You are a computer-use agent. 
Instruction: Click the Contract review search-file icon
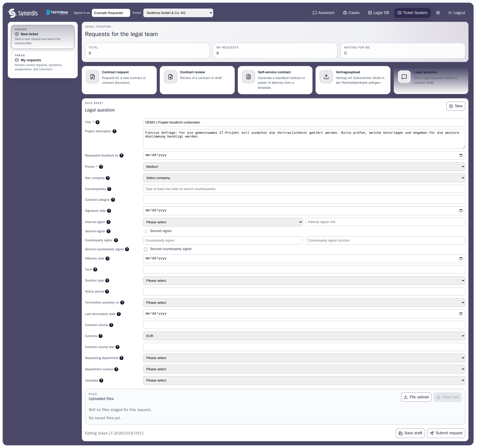tap(170, 77)
